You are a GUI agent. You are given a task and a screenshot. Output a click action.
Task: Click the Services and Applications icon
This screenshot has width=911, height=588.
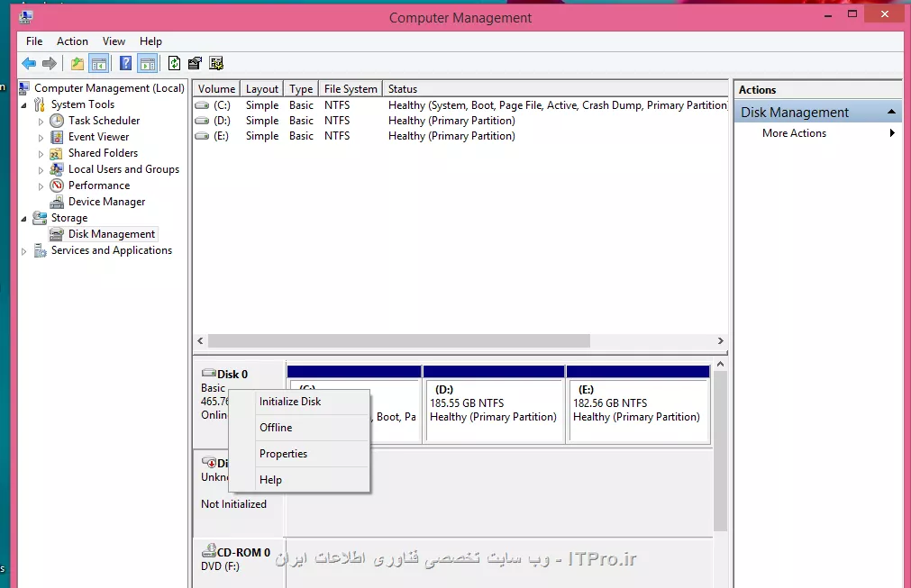[x=40, y=250]
